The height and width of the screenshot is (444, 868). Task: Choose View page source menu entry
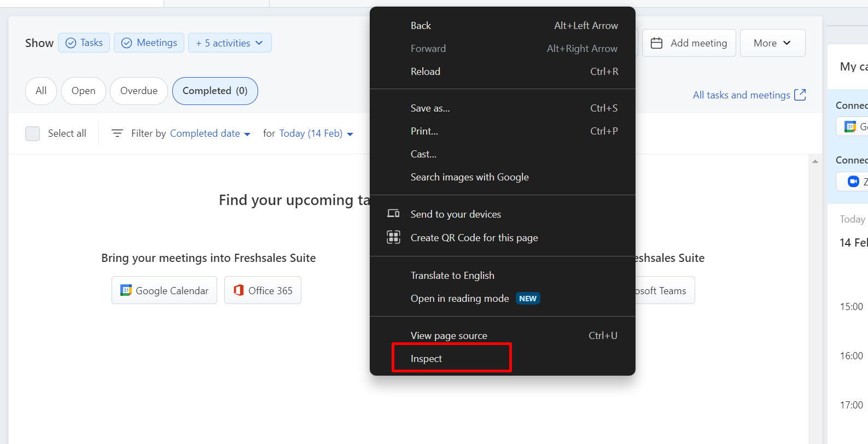tap(448, 335)
